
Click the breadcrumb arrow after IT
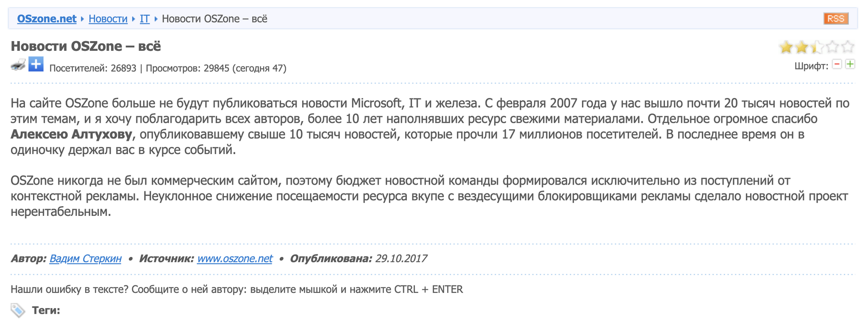tap(156, 19)
